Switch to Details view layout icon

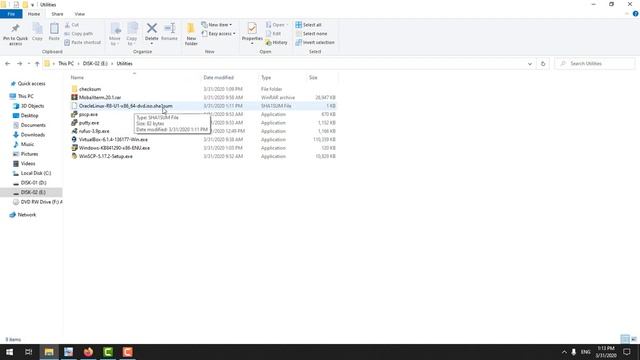(x=625, y=339)
